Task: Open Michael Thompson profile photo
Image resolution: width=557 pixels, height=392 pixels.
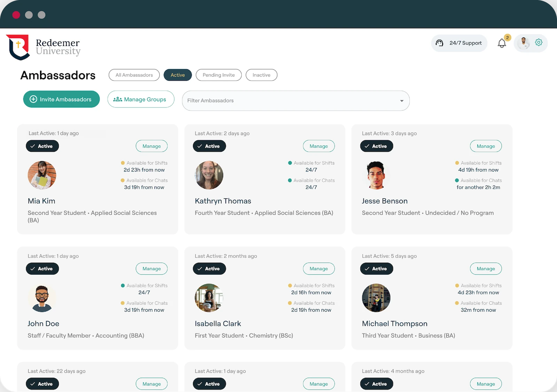Action: (376, 298)
